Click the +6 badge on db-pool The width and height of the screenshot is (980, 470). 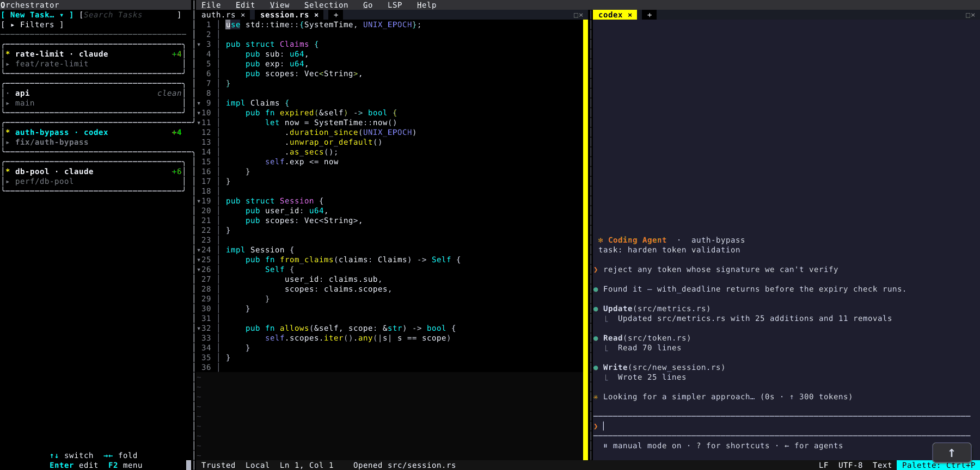(x=176, y=171)
